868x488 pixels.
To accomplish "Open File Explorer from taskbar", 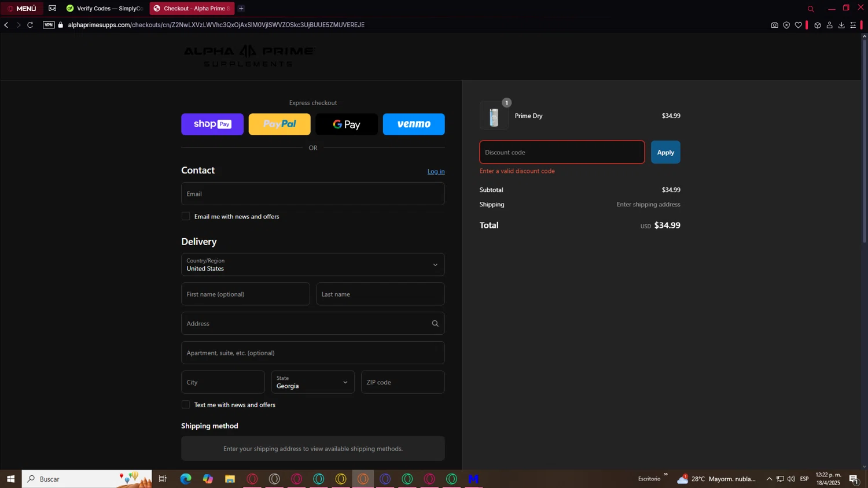I will point(230,479).
